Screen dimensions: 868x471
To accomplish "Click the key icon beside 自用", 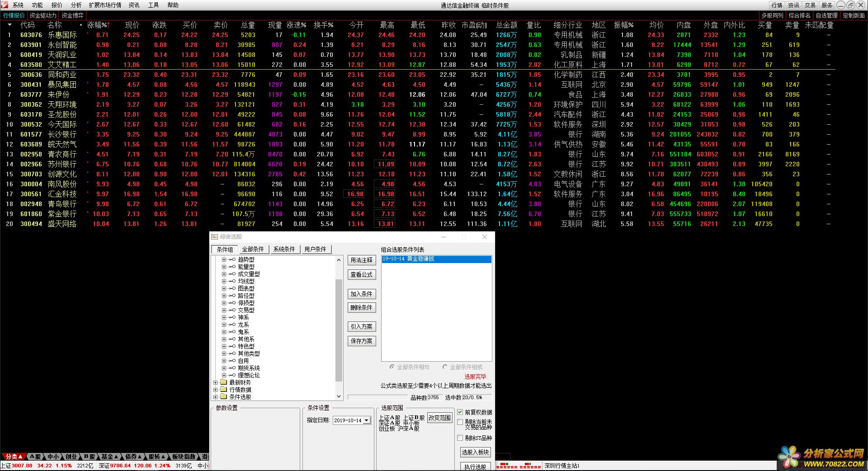I will tap(232, 361).
